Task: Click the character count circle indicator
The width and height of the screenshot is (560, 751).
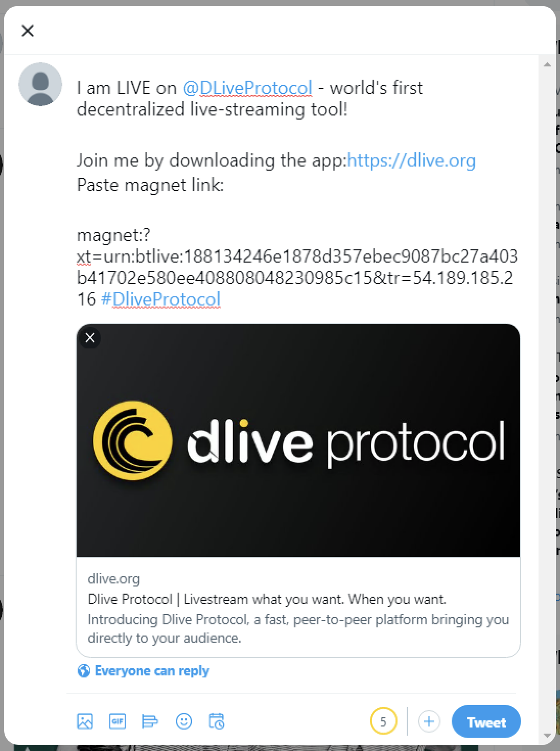Action: [383, 722]
